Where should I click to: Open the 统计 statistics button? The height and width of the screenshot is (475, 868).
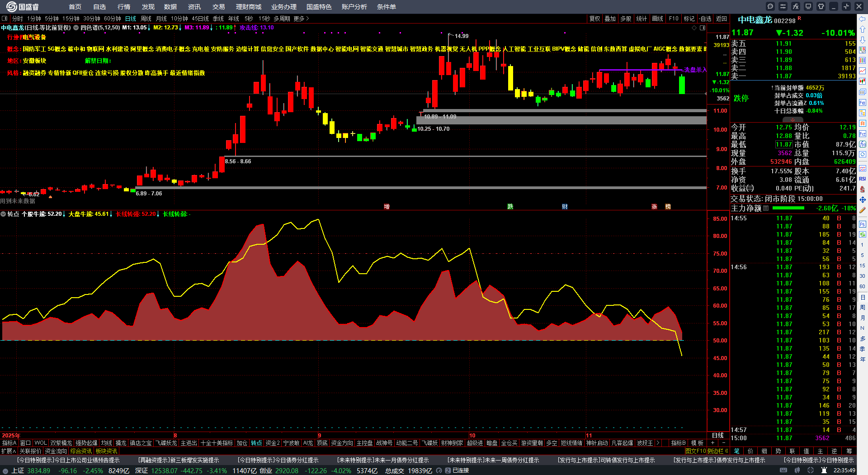642,19
